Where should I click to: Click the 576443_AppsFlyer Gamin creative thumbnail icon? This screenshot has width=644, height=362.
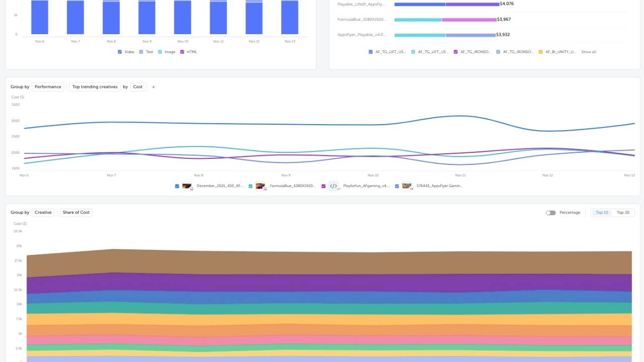coord(407,186)
